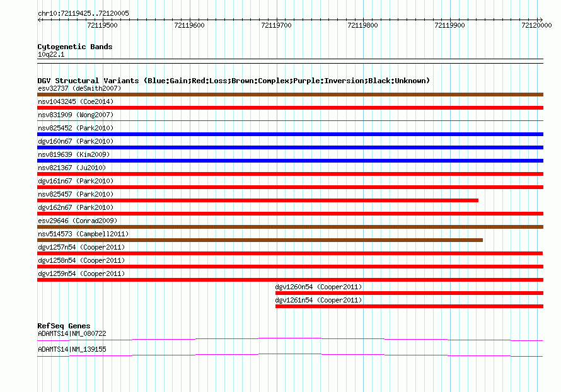Select the brown nsv514573 complex bar

260,240
